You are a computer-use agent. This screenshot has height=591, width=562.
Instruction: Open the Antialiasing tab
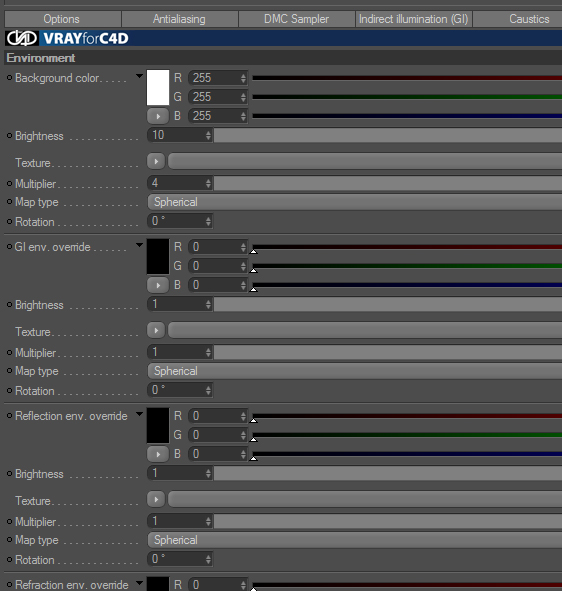coord(179,19)
